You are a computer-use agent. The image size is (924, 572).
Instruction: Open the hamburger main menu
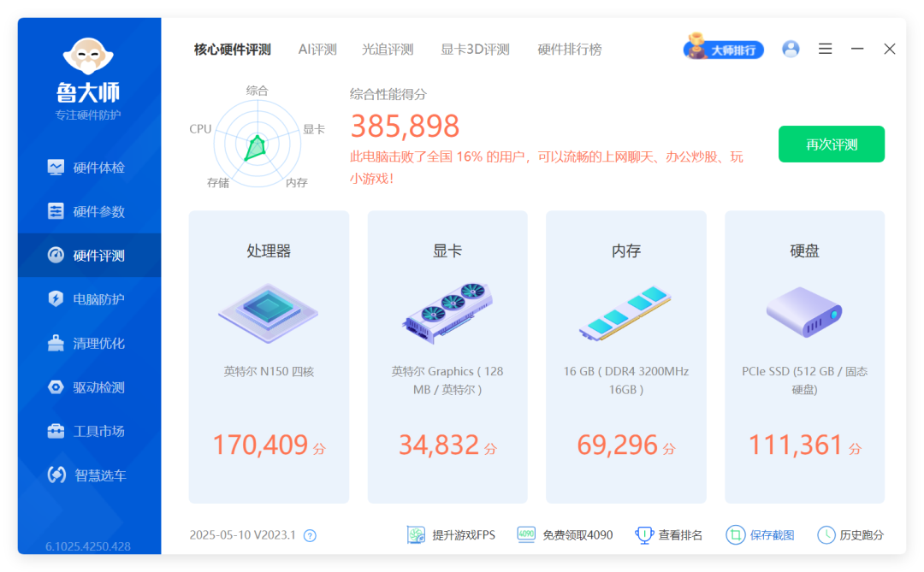[x=825, y=49]
